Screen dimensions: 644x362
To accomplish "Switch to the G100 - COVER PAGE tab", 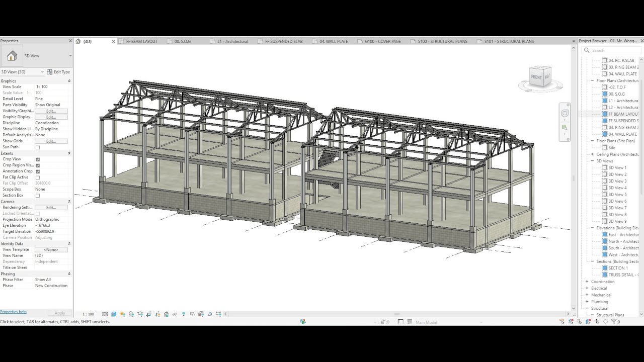I will click(x=383, y=41).
